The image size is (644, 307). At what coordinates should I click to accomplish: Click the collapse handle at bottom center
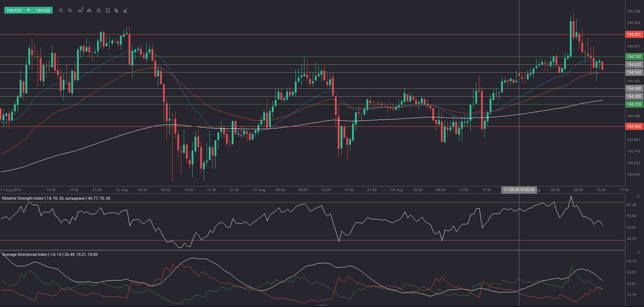[x=322, y=305]
